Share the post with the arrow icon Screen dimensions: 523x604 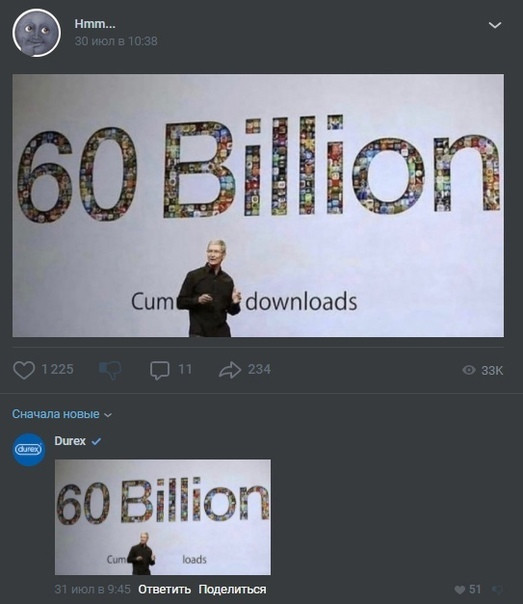[230, 370]
